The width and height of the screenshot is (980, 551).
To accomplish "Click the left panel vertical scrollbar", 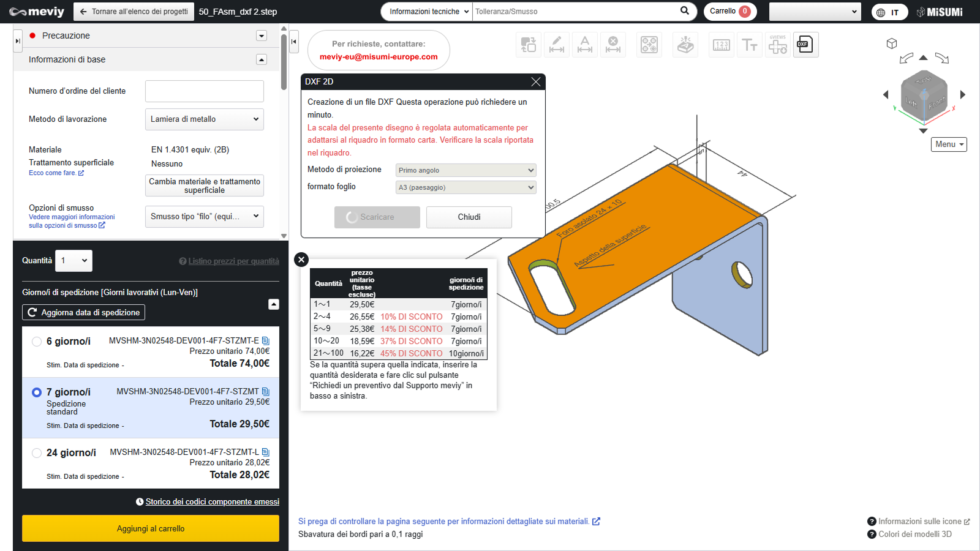I will [x=284, y=61].
